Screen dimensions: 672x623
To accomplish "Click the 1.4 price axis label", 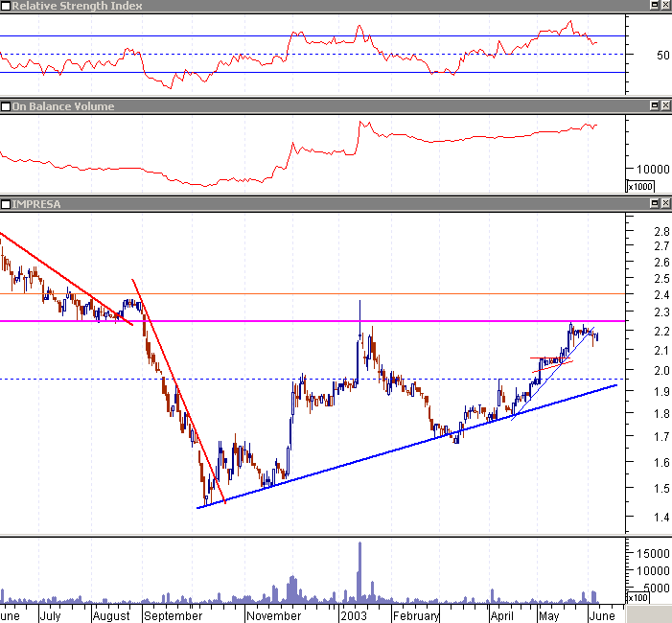I will 661,518.
